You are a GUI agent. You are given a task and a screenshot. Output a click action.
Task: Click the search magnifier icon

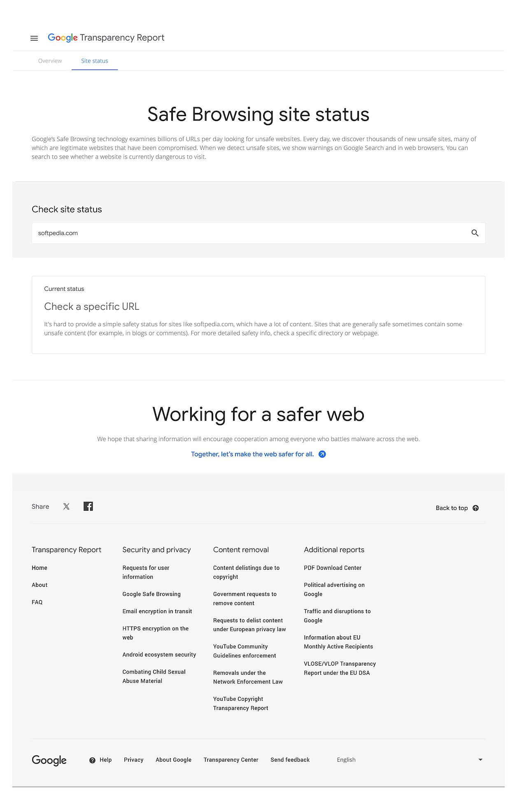475,233
